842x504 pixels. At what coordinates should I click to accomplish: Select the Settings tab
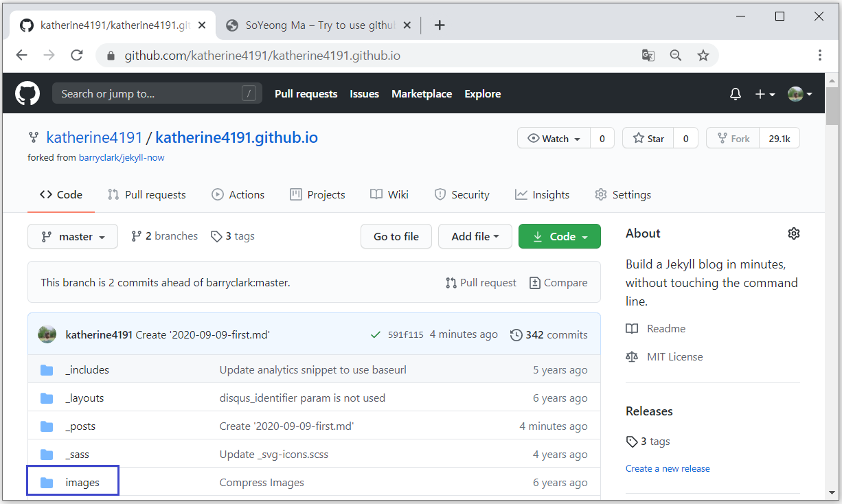623,194
